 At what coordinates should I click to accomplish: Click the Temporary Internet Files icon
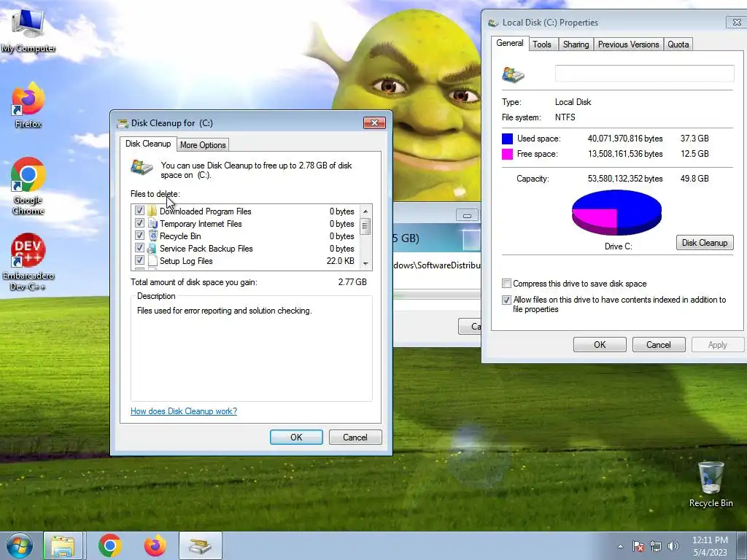(152, 223)
